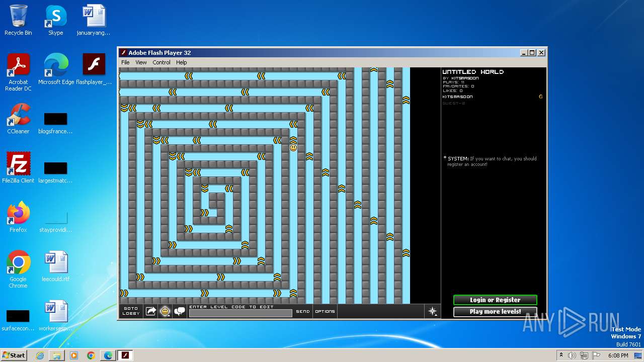Image resolution: width=644 pixels, height=362 pixels.
Task: Click the stayprovidi desktop icon
Action: (x=55, y=221)
